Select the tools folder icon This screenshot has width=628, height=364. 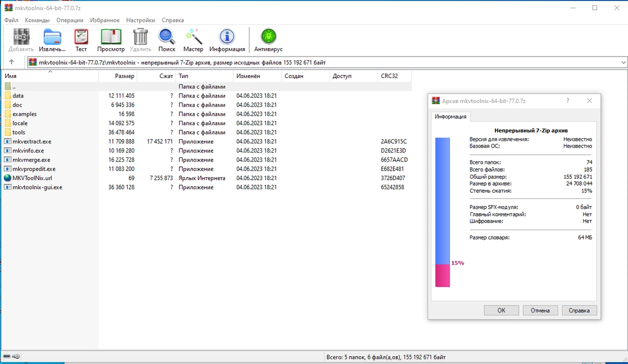tap(7, 132)
